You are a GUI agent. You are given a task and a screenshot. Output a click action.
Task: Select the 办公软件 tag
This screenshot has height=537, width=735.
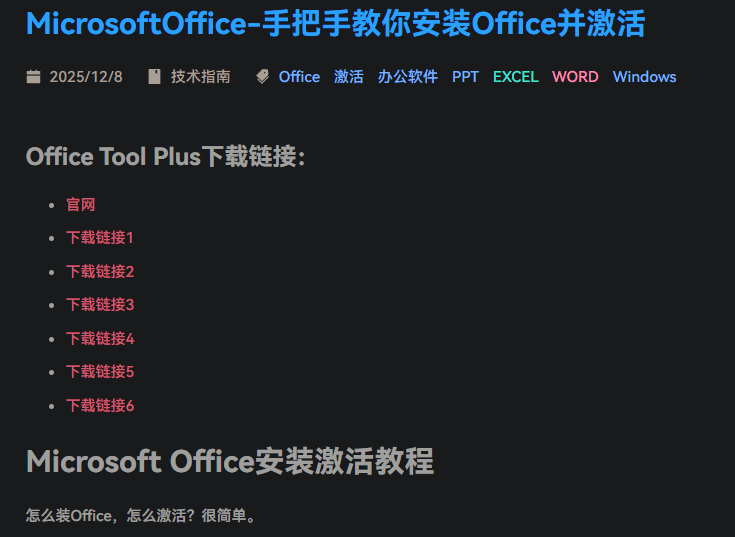click(x=408, y=77)
